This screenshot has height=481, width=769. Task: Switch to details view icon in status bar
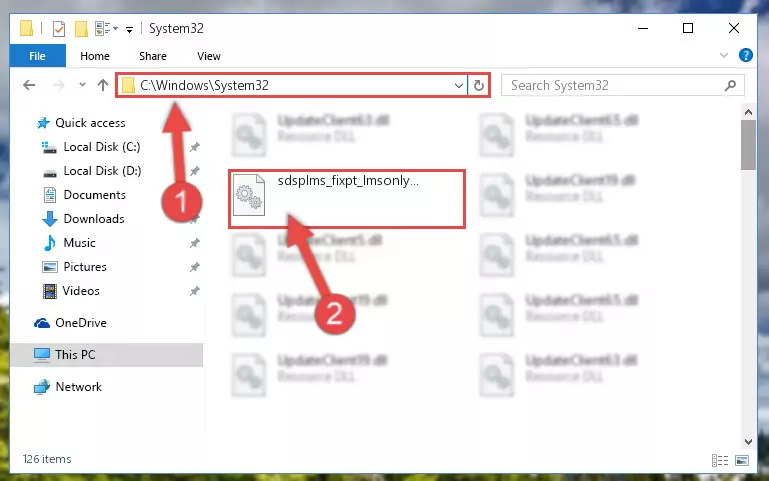[720, 460]
